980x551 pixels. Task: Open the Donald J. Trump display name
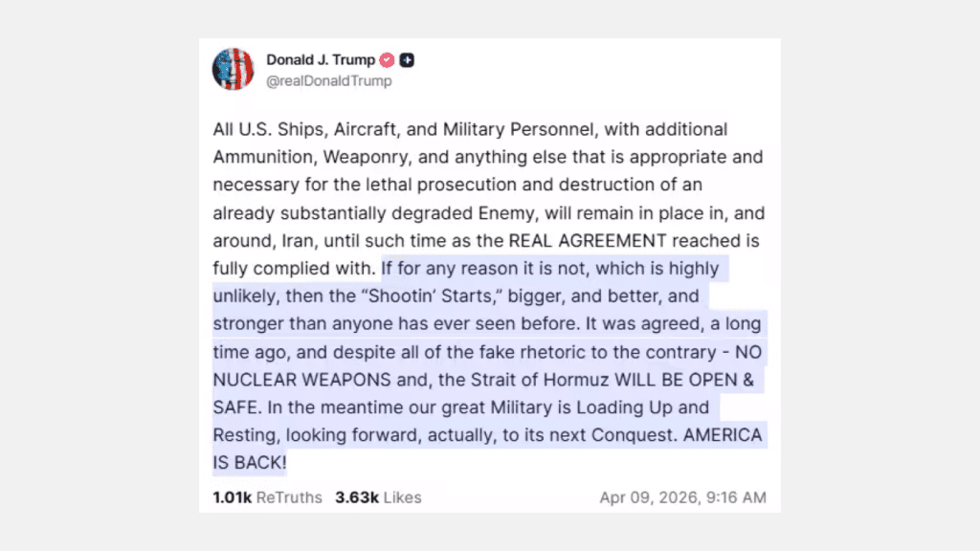coord(321,60)
